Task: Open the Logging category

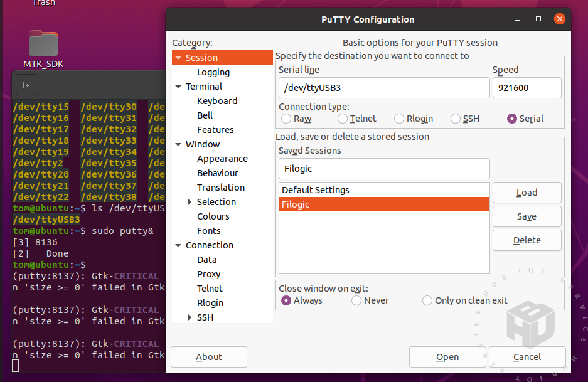Action: point(213,72)
